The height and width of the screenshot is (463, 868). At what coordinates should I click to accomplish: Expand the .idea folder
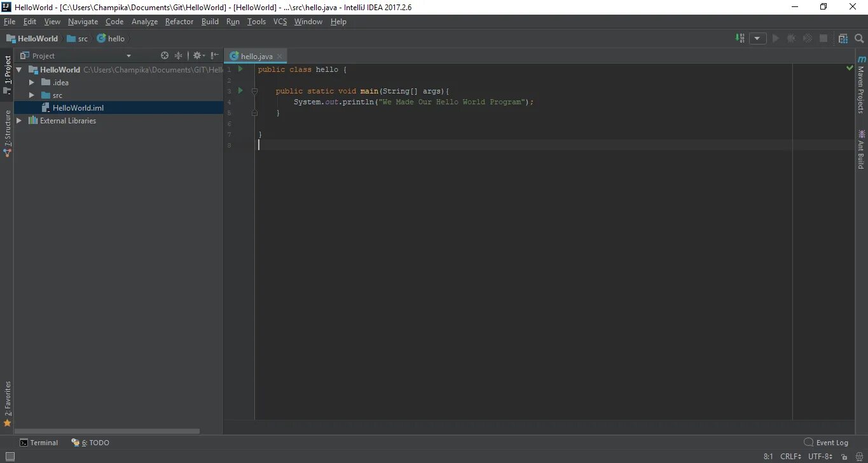(31, 82)
